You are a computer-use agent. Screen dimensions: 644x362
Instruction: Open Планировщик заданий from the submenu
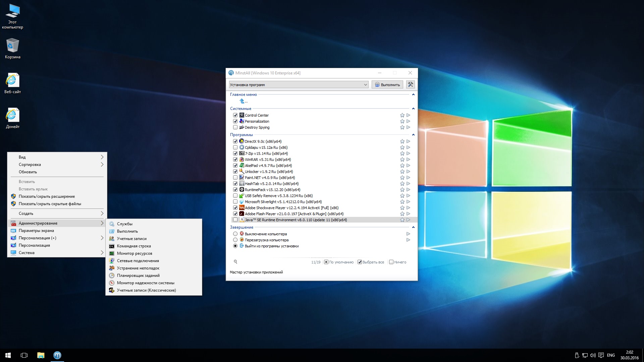154,276
